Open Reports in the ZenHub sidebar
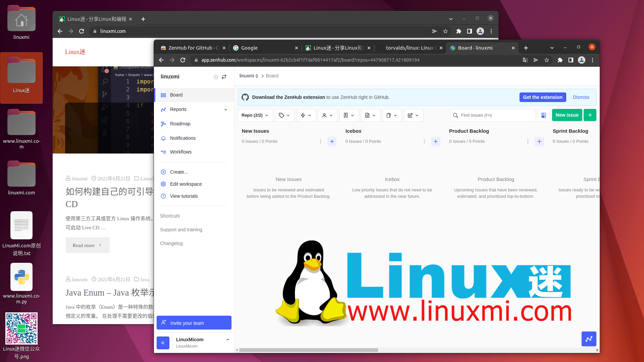The image size is (644, 362). pos(178,109)
